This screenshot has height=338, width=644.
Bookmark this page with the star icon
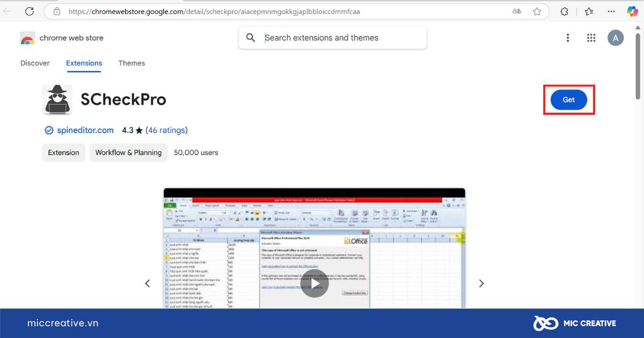point(537,11)
